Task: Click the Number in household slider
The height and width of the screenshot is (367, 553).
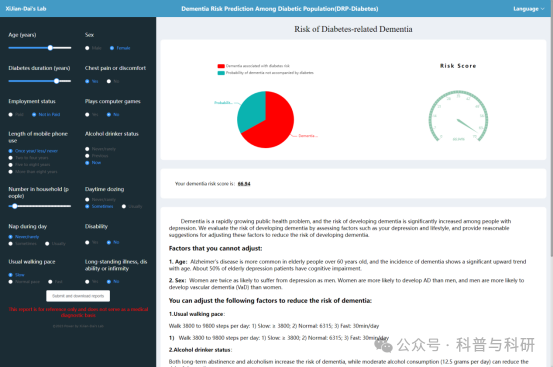Action: tap(40, 206)
